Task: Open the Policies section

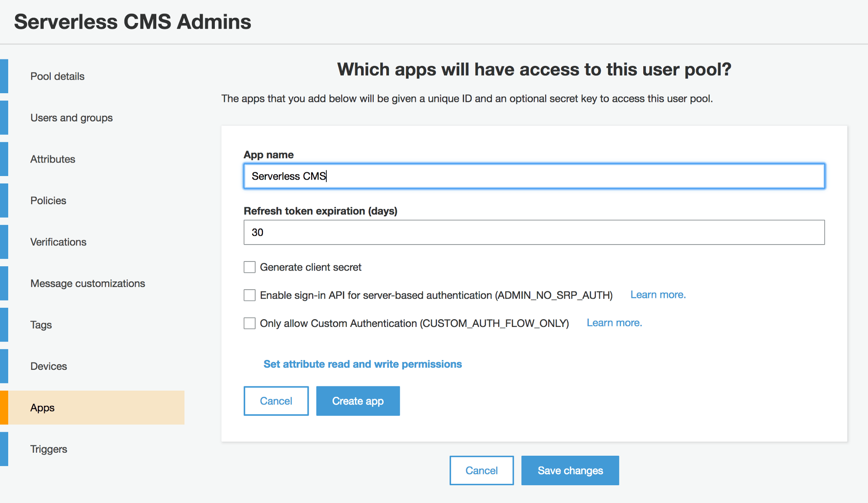Action: pyautogui.click(x=48, y=201)
